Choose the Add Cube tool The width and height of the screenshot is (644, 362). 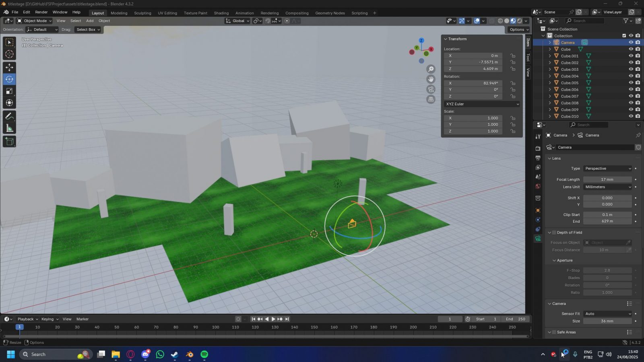coord(9,141)
